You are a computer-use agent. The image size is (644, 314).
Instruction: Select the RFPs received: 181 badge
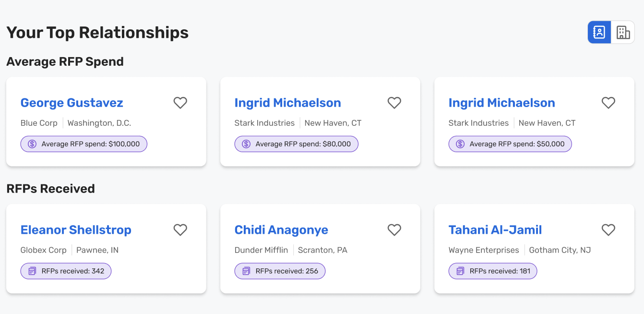[x=492, y=271]
